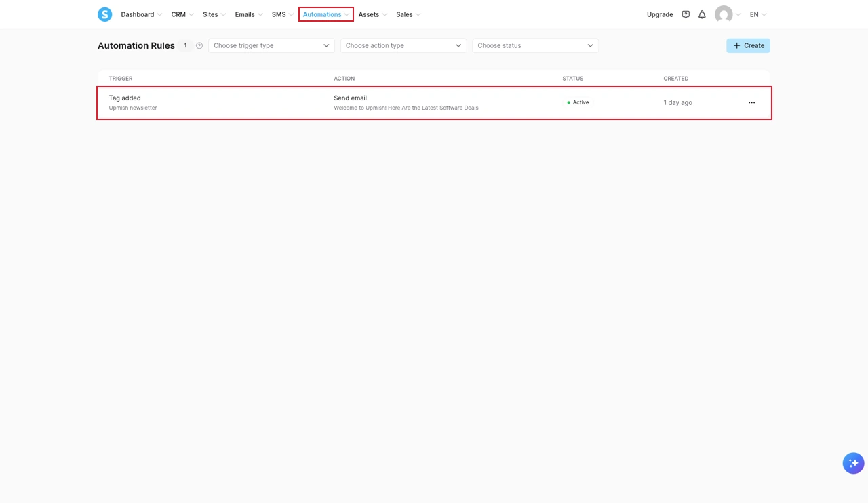868x503 pixels.
Task: Click the Active status label
Action: pos(578,102)
